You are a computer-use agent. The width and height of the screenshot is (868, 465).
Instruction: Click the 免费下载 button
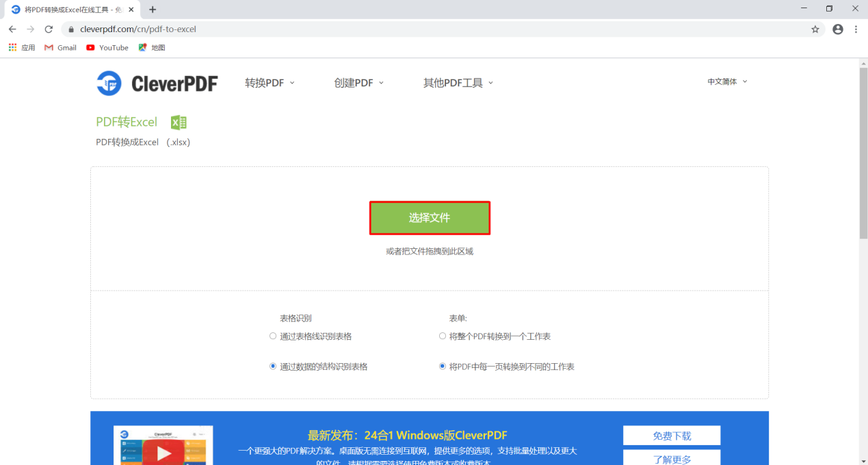pyautogui.click(x=672, y=436)
